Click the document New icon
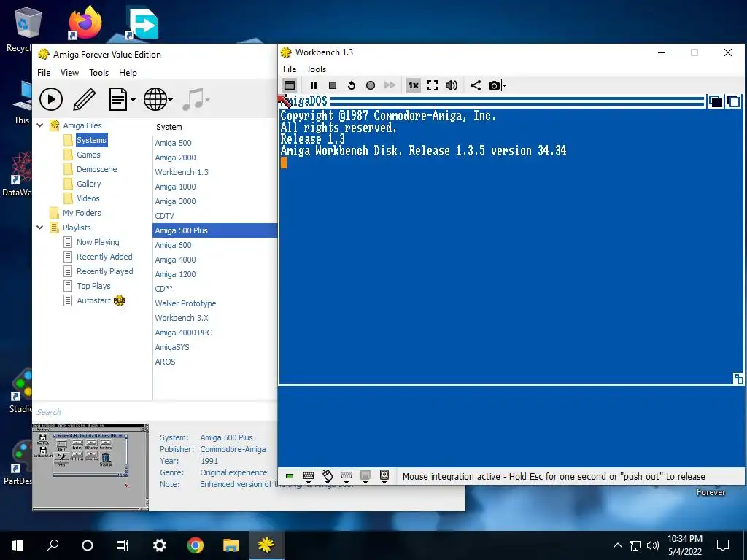The width and height of the screenshot is (747, 560). coord(117,99)
